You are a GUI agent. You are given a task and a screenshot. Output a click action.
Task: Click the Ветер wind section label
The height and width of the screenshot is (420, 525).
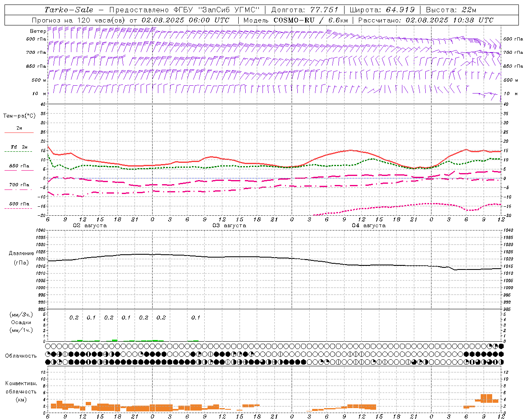point(38,31)
